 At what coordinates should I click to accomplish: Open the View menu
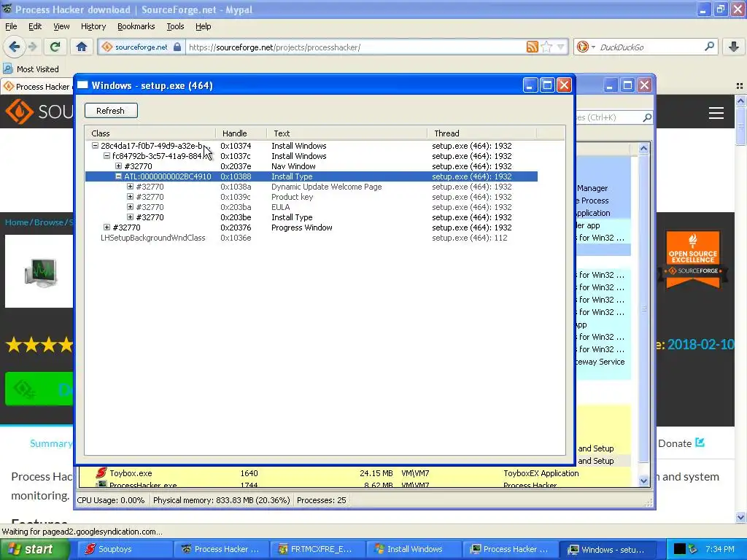point(61,26)
